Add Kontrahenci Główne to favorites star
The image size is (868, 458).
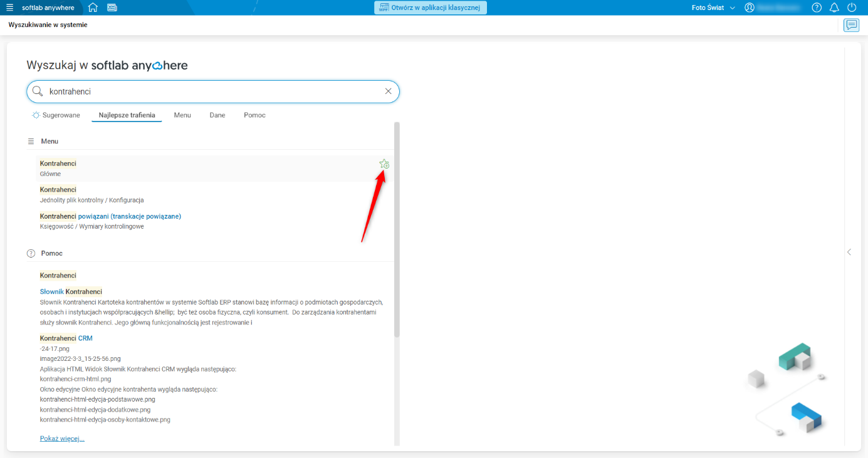[384, 164]
